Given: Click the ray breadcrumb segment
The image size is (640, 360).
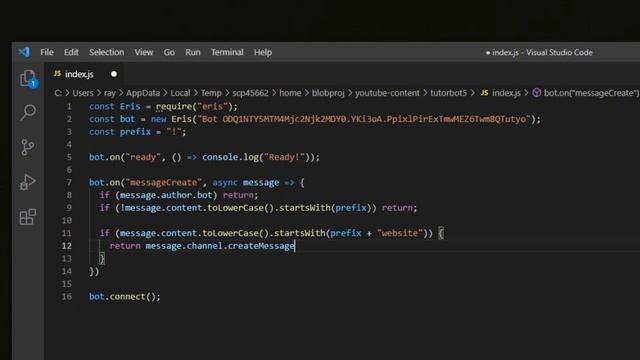Looking at the screenshot, I should coord(109,93).
